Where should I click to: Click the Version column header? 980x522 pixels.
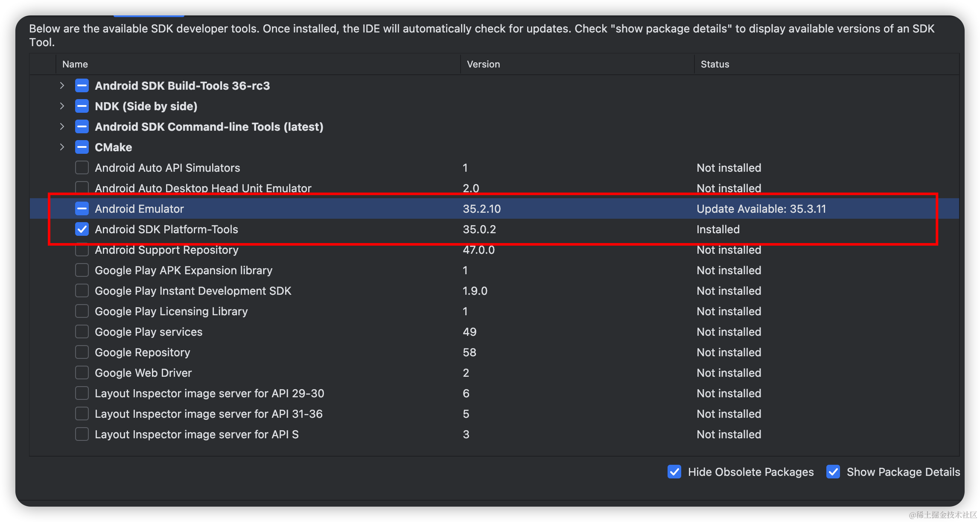483,64
